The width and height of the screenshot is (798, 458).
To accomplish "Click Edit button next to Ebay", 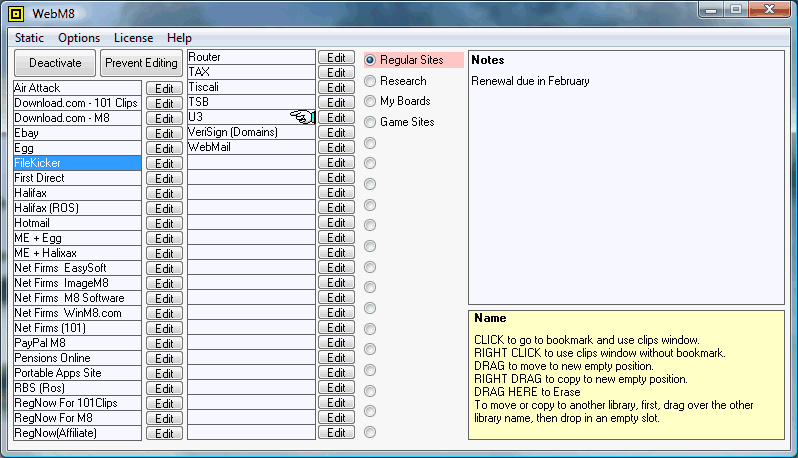I will (x=164, y=133).
